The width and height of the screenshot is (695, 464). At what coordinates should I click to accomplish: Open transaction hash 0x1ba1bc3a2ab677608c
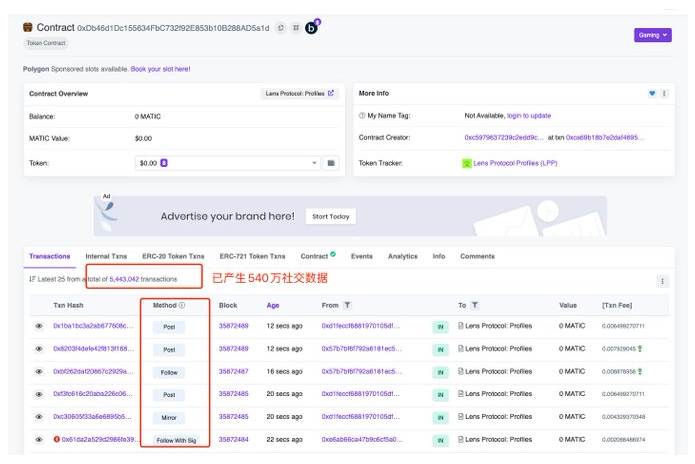click(93, 326)
